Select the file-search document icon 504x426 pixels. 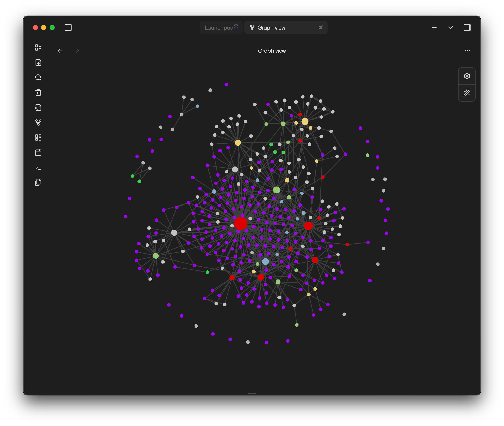click(38, 107)
